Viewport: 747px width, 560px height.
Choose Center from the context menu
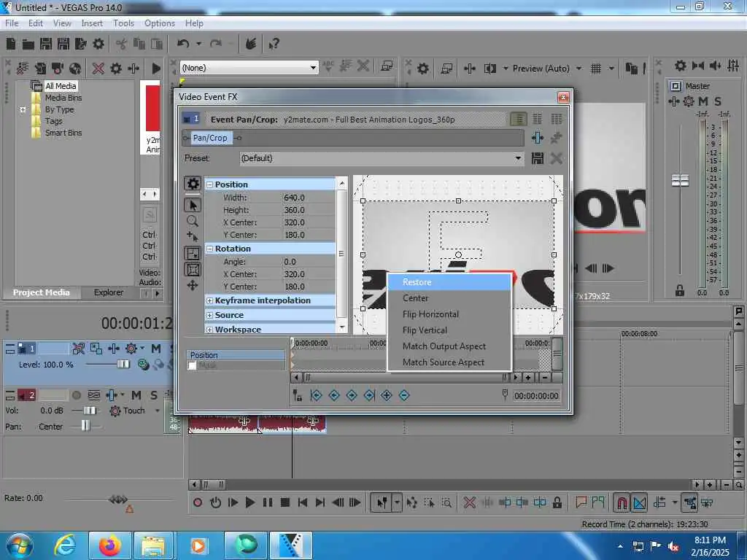(x=449, y=298)
